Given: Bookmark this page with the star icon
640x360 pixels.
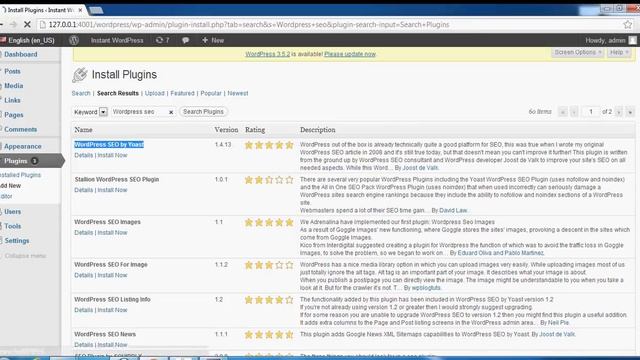Looking at the screenshot, I should coord(628,24).
